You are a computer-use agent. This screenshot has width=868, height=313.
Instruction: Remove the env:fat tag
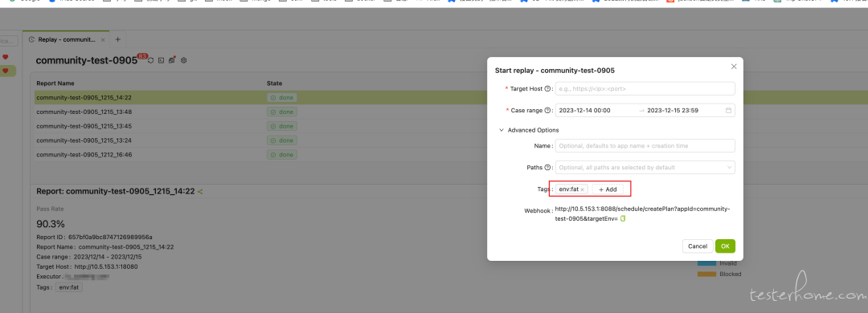click(582, 189)
